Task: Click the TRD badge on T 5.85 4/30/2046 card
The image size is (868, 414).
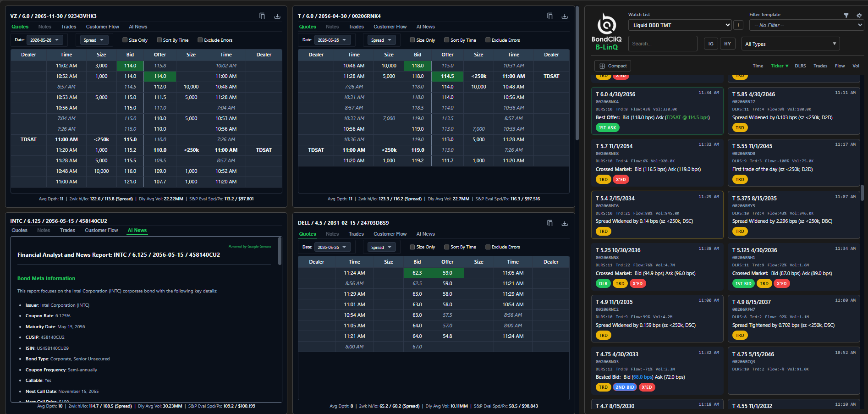Action: pyautogui.click(x=740, y=127)
